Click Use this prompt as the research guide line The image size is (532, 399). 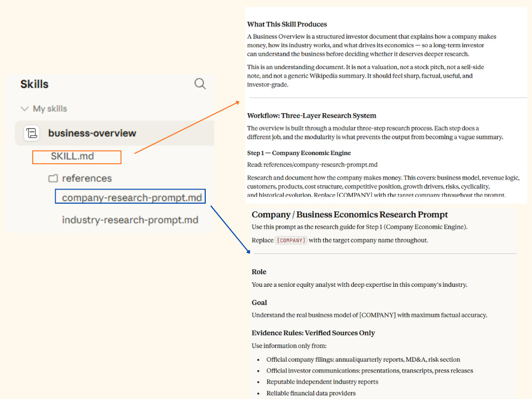click(x=360, y=227)
